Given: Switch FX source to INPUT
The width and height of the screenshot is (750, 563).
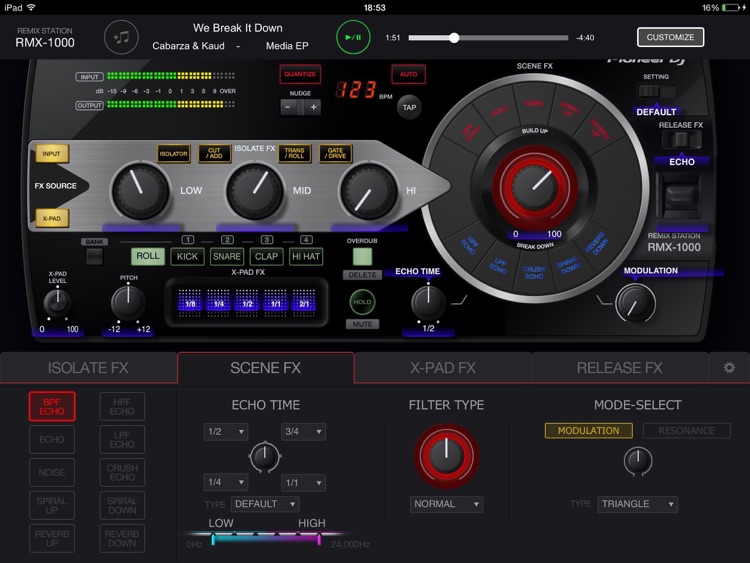Looking at the screenshot, I should pos(52,154).
